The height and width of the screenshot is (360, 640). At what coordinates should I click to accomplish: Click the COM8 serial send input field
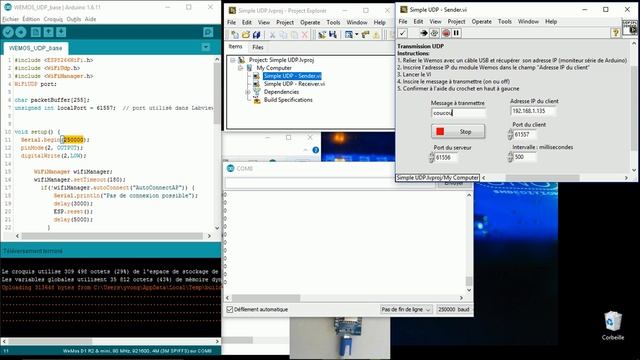(x=330, y=184)
